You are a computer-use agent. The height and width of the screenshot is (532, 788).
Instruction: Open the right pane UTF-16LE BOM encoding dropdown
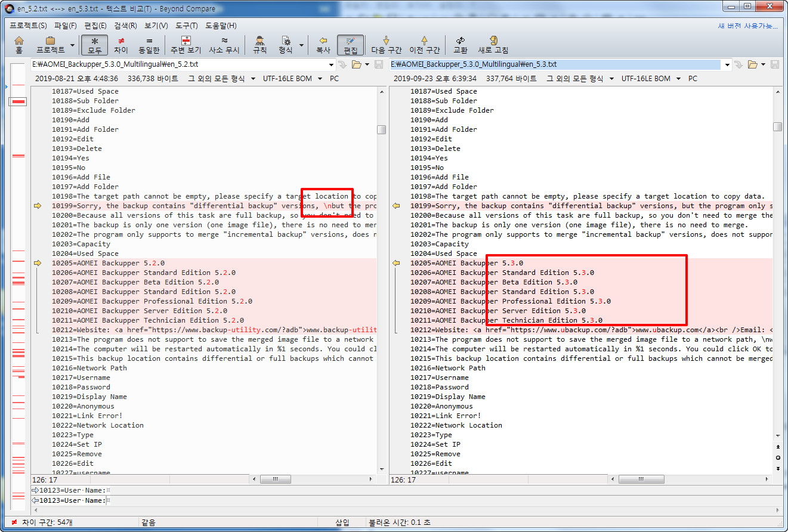(x=651, y=79)
